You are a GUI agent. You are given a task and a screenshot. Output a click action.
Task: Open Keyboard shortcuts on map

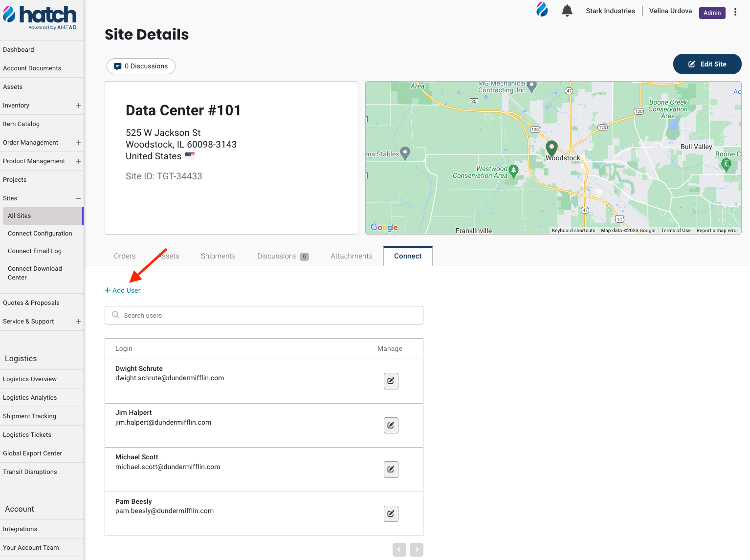574,231
